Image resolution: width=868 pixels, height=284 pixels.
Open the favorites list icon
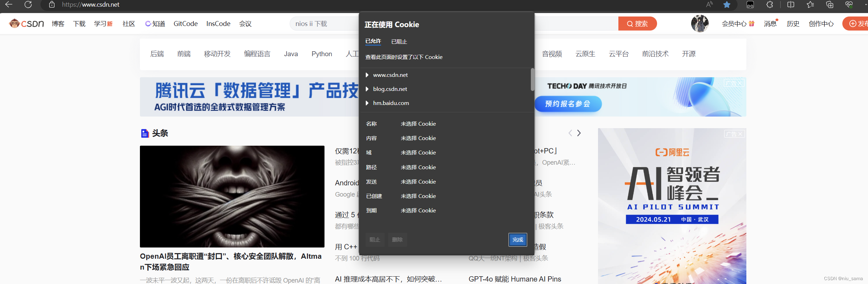(x=810, y=5)
